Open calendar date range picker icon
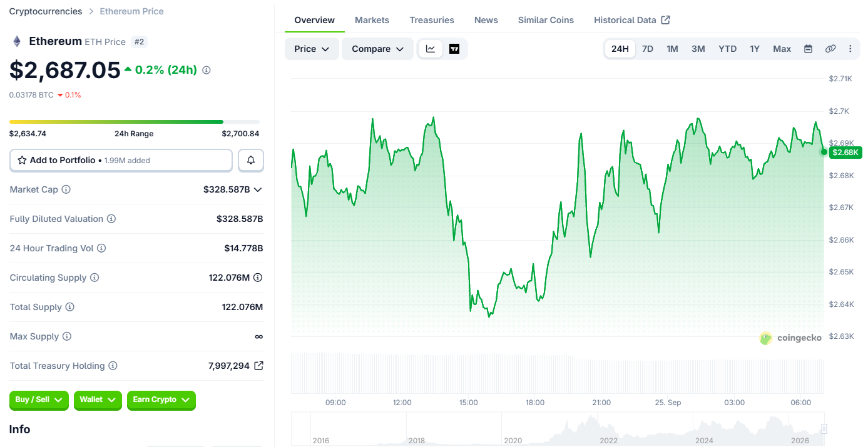The image size is (868, 447). (808, 49)
